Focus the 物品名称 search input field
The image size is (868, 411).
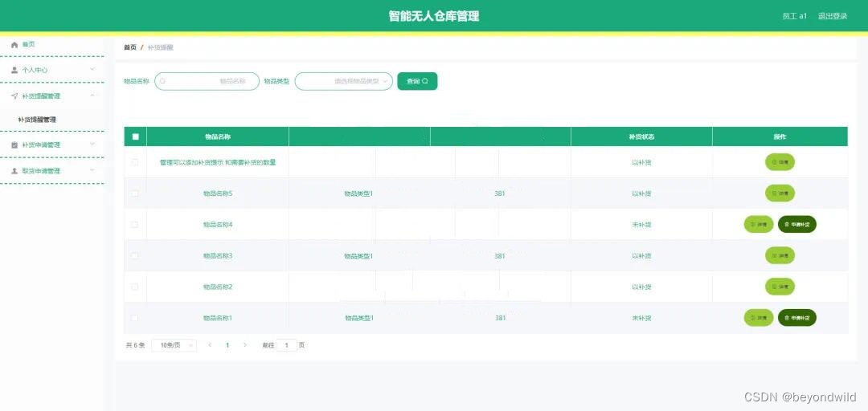[207, 81]
